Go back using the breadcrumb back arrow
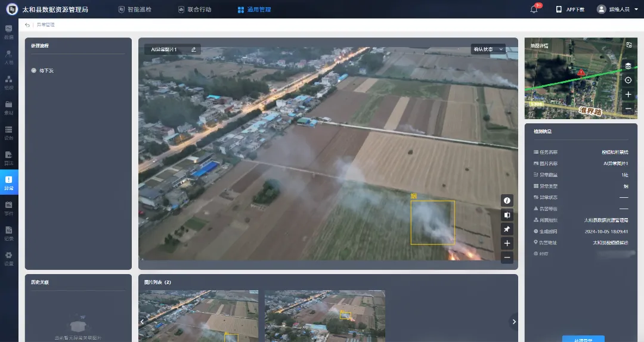 tap(27, 25)
